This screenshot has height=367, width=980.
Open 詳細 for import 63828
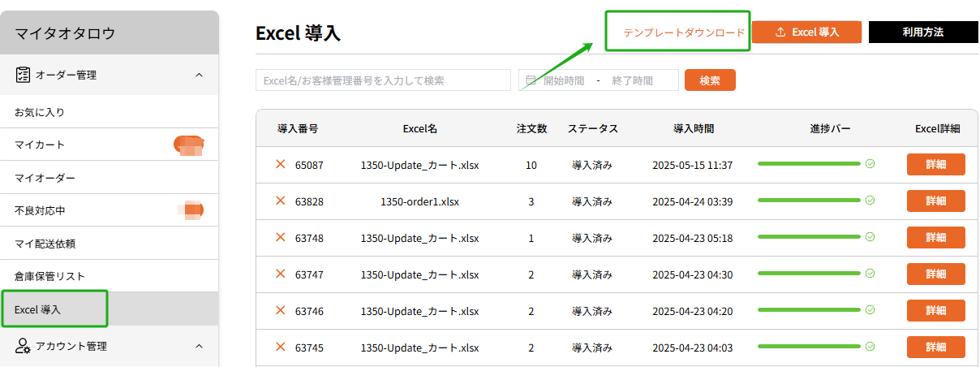935,201
